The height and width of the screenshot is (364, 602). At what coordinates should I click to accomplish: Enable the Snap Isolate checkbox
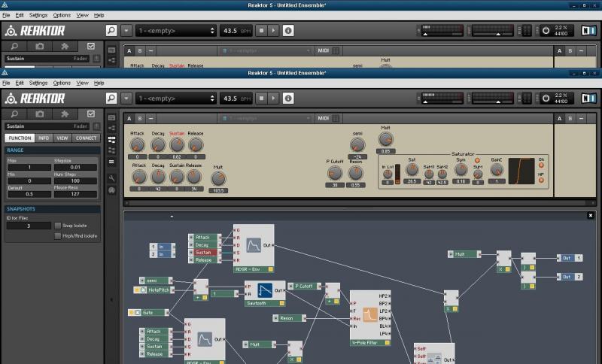pyautogui.click(x=58, y=226)
